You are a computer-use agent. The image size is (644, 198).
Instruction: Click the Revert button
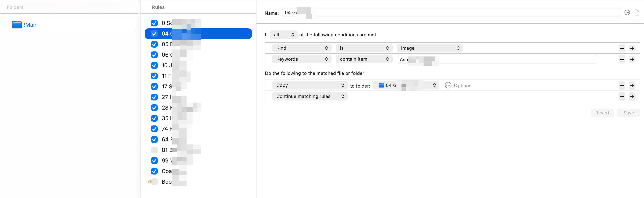tap(602, 113)
